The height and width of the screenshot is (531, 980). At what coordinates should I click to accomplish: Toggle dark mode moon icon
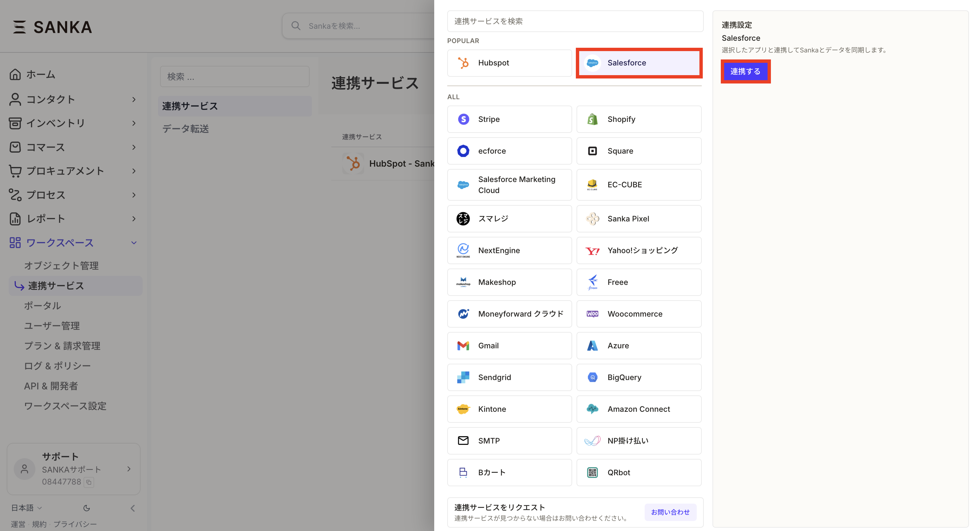tap(87, 508)
